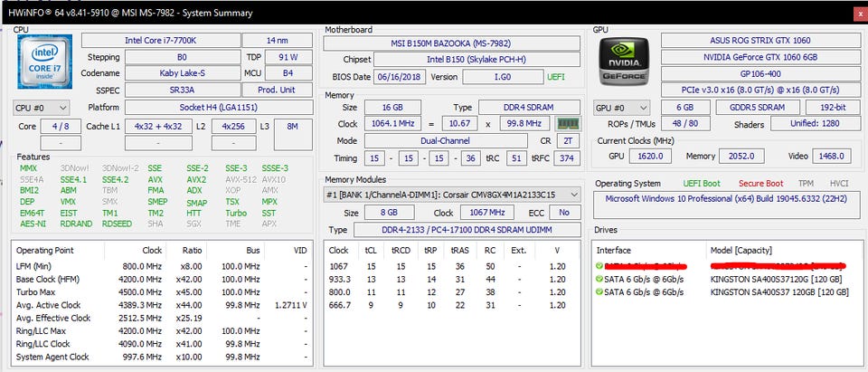Viewport: 868px width, 372px height.
Task: Click the red Secure Boot indicator
Action: point(761,184)
